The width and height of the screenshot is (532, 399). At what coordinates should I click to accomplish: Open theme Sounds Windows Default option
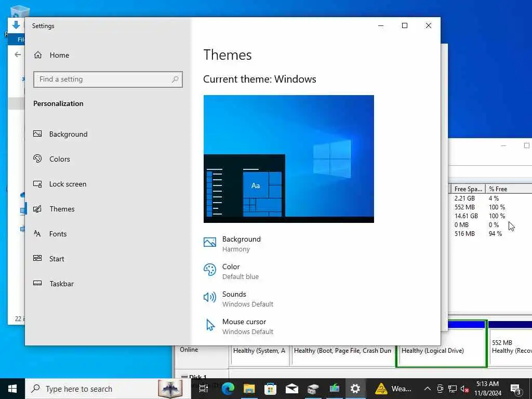pyautogui.click(x=238, y=299)
